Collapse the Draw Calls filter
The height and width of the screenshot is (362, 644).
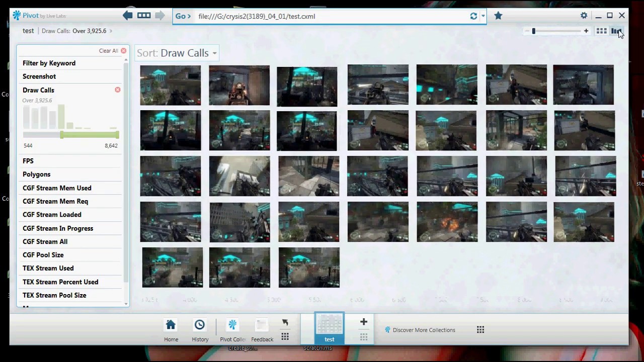click(x=38, y=90)
